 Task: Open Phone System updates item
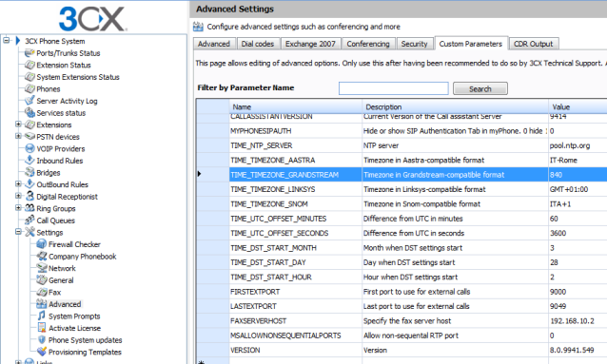[x=86, y=340]
